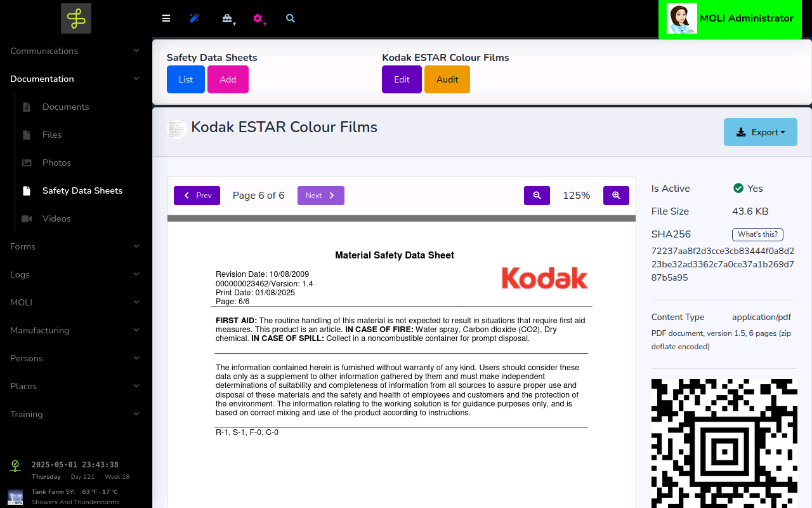812x508 pixels.
Task: Open the magic wand tool icon
Action: pos(194,18)
